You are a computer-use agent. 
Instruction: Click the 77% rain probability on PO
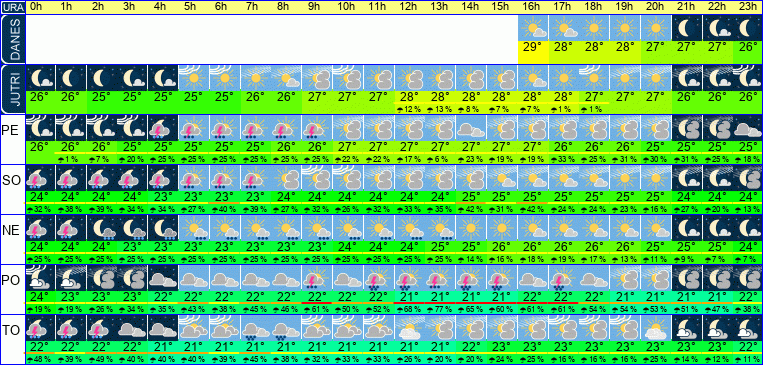(x=440, y=309)
